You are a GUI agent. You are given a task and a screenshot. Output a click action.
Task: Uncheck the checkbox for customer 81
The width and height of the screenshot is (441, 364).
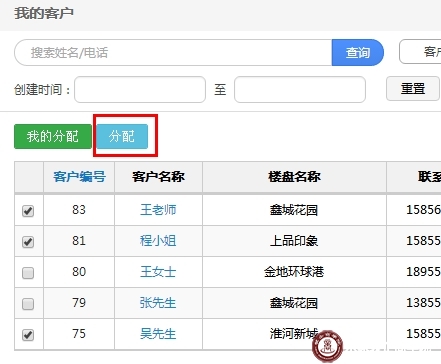coord(28,242)
